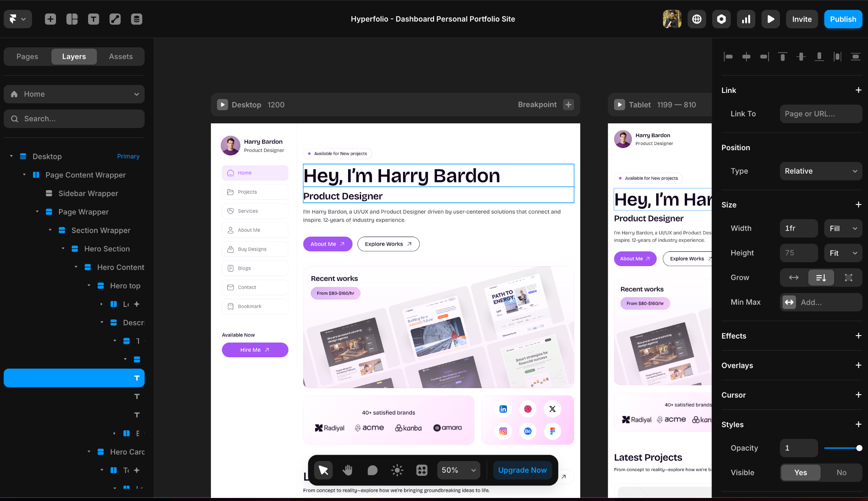Open the CMS database icon
This screenshot has height=501, width=868.
(x=137, y=19)
